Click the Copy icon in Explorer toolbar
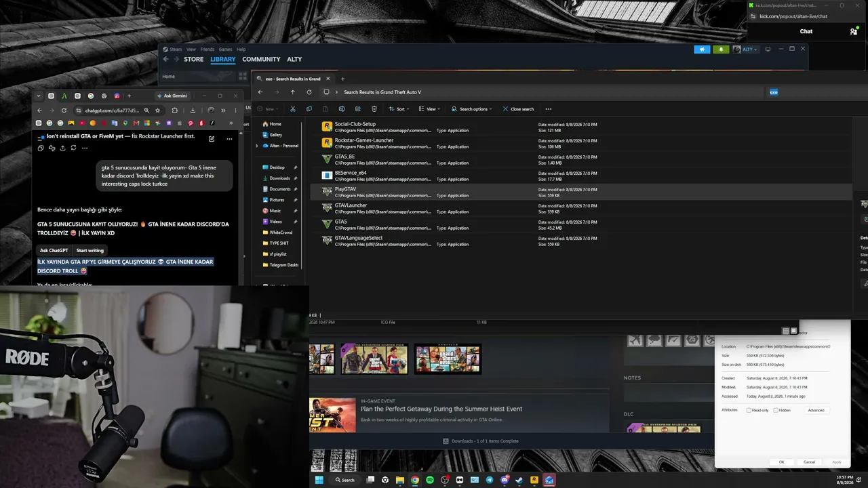The height and width of the screenshot is (488, 868). [x=309, y=109]
